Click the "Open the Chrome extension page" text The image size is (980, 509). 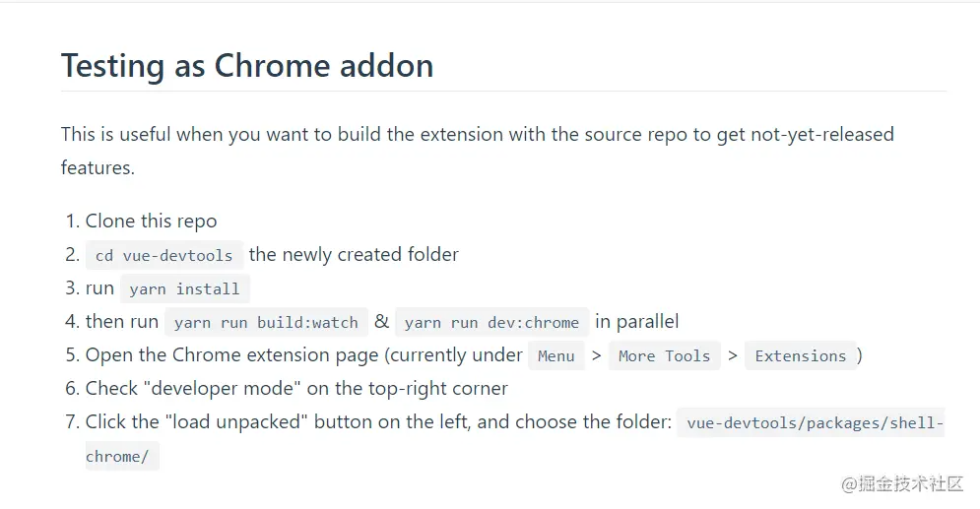point(231,355)
